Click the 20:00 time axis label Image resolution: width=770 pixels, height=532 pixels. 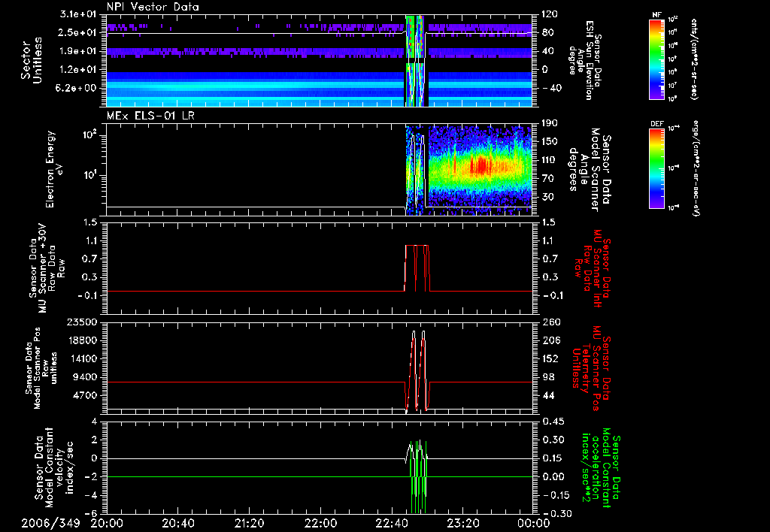pos(107,523)
